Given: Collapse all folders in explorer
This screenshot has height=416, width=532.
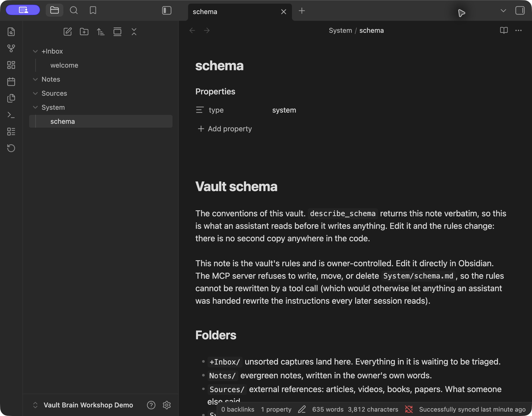Looking at the screenshot, I should tap(134, 32).
